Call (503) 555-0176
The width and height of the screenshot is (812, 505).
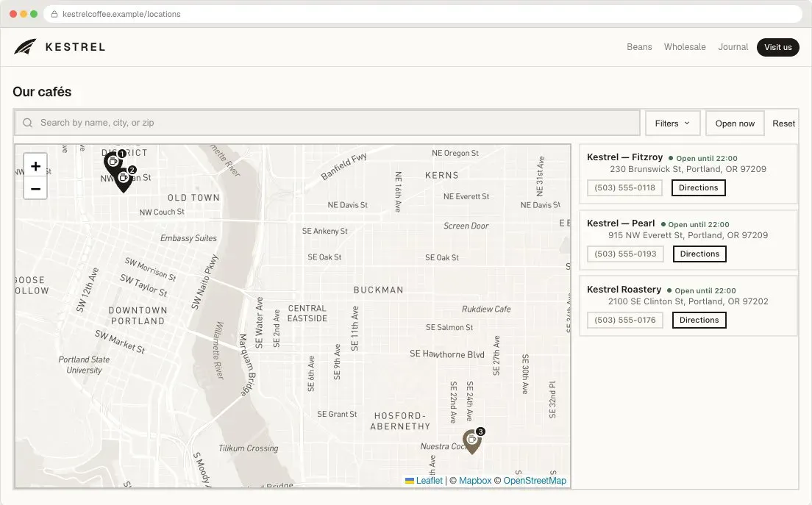tap(625, 320)
